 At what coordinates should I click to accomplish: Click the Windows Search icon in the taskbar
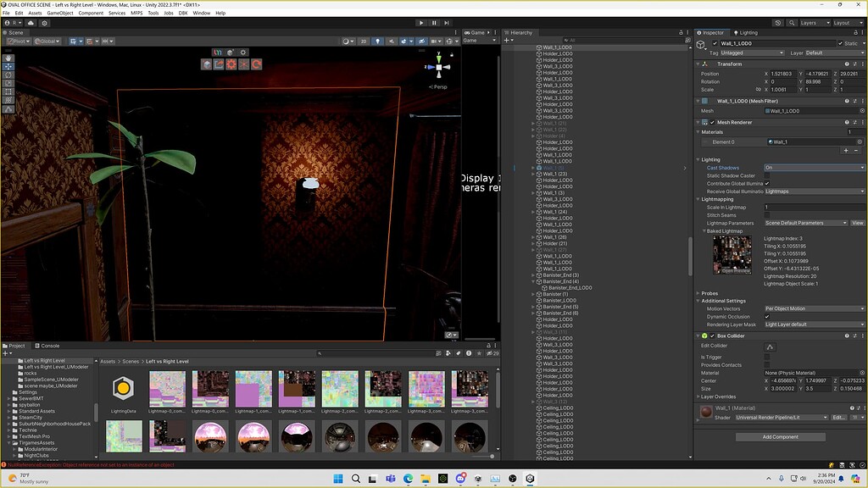tap(357, 479)
